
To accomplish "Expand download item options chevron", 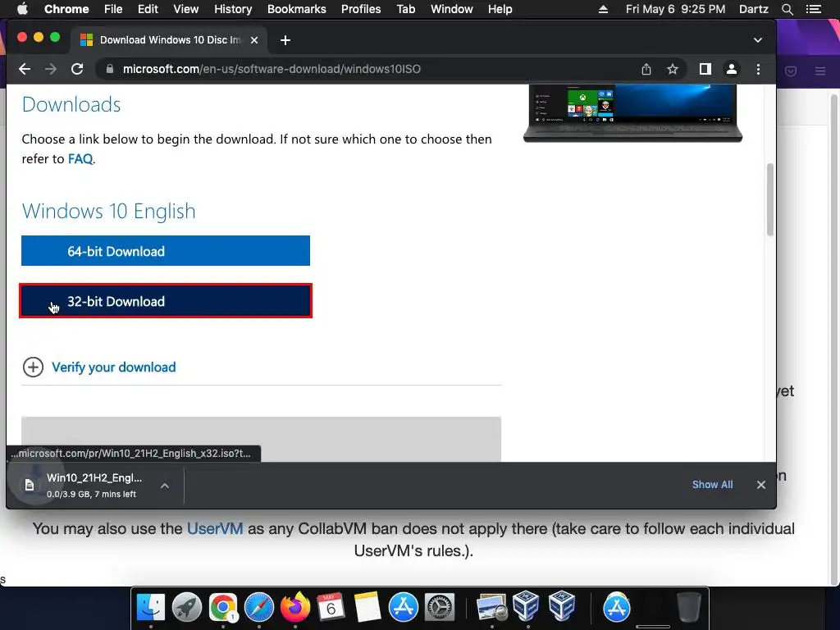I will click(x=165, y=486).
